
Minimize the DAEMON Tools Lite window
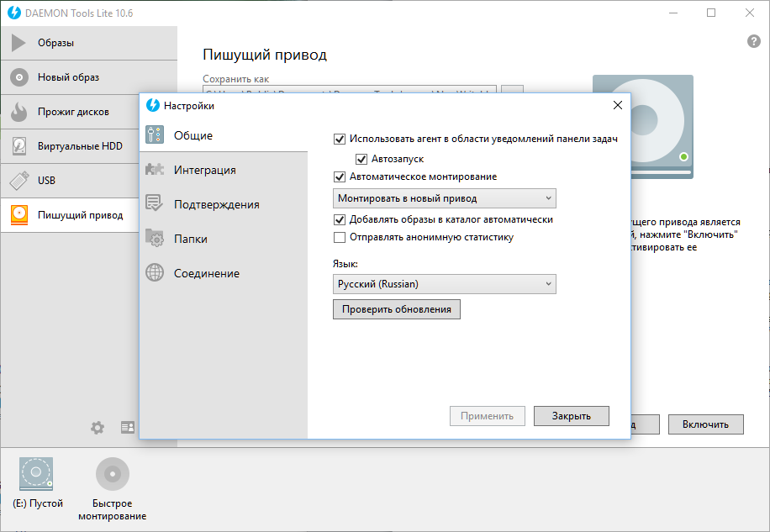click(x=673, y=13)
